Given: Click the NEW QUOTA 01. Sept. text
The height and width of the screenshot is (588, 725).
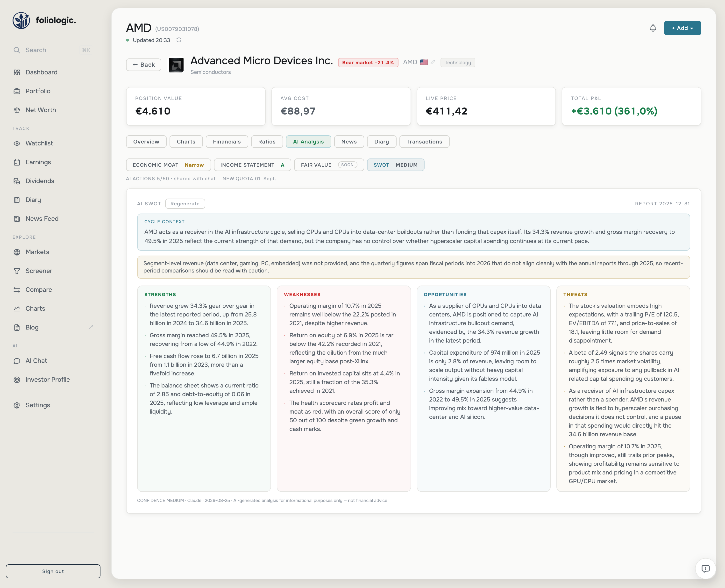Looking at the screenshot, I should tap(249, 179).
